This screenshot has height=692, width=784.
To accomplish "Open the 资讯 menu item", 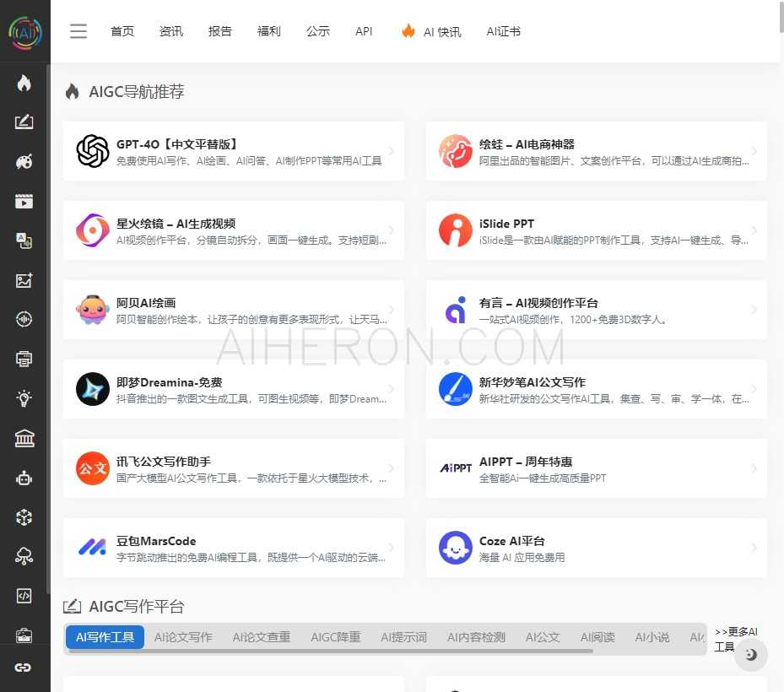I will [x=171, y=31].
